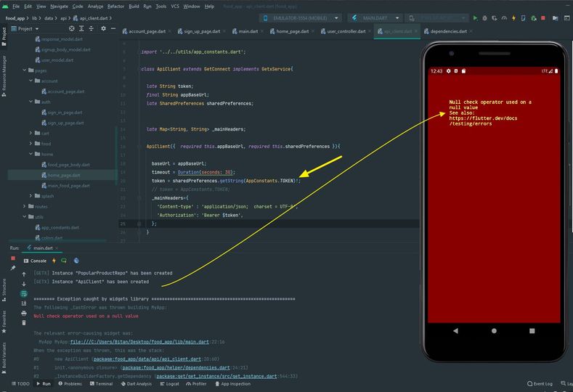Expand all in the Project panel
Image resolution: width=573 pixels, height=392 pixels.
(81, 28)
